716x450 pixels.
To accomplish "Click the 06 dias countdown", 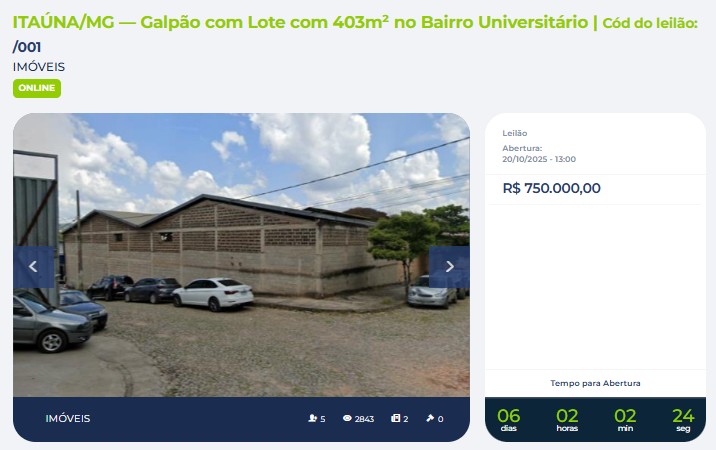I will click(509, 419).
